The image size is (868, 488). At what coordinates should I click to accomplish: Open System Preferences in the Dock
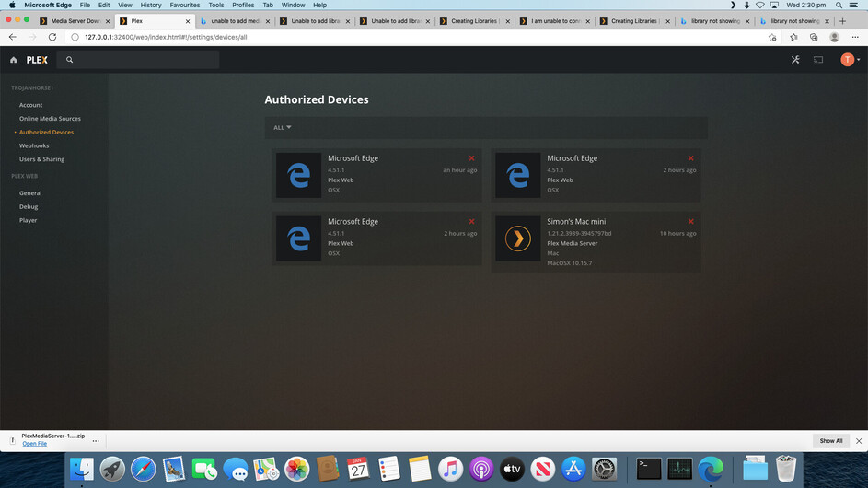tap(604, 470)
